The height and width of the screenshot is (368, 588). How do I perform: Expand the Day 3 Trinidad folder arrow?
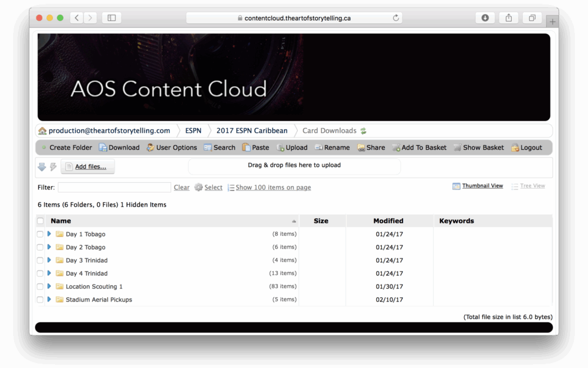(49, 260)
